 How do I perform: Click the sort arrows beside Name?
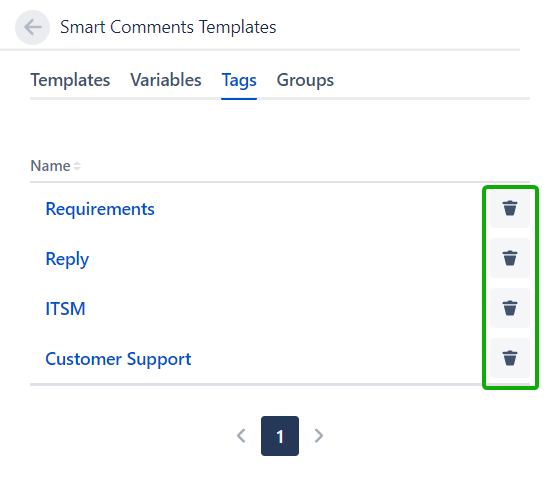coord(77,166)
